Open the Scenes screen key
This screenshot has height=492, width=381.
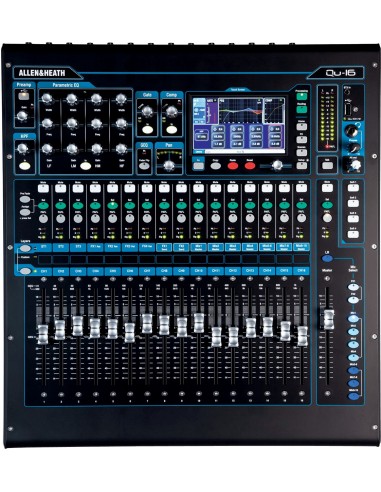click(x=302, y=152)
